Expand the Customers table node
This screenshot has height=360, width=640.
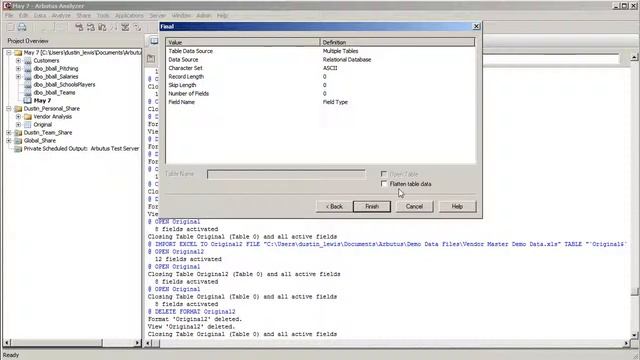tap(18, 60)
